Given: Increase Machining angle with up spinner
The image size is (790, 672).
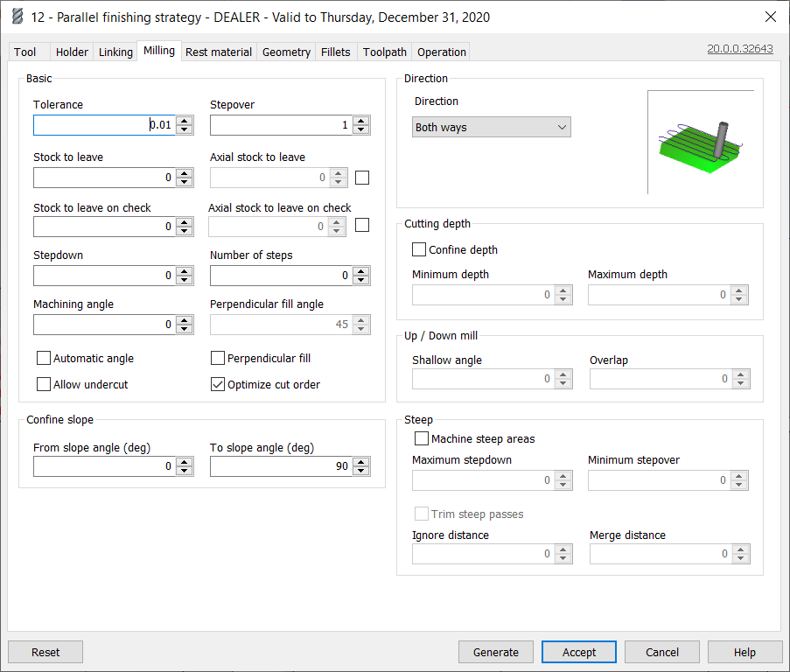Looking at the screenshot, I should tap(184, 320).
